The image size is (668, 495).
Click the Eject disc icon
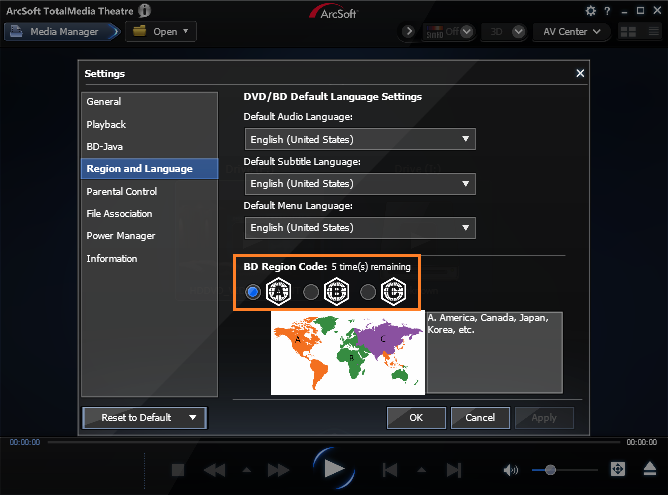tap(649, 469)
